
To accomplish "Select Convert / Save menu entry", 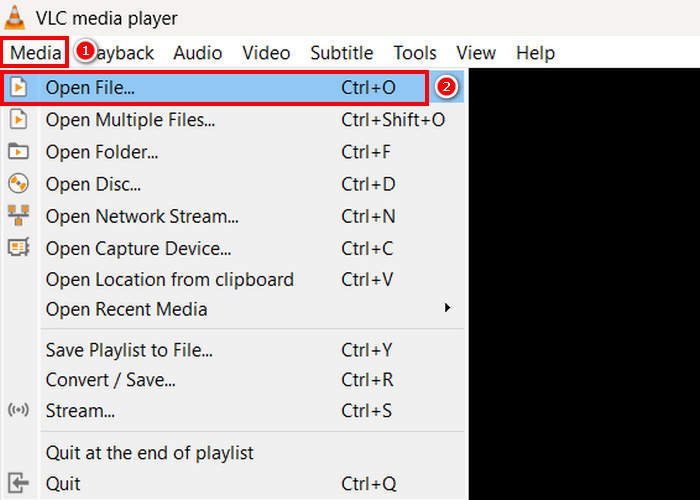I will point(110,380).
